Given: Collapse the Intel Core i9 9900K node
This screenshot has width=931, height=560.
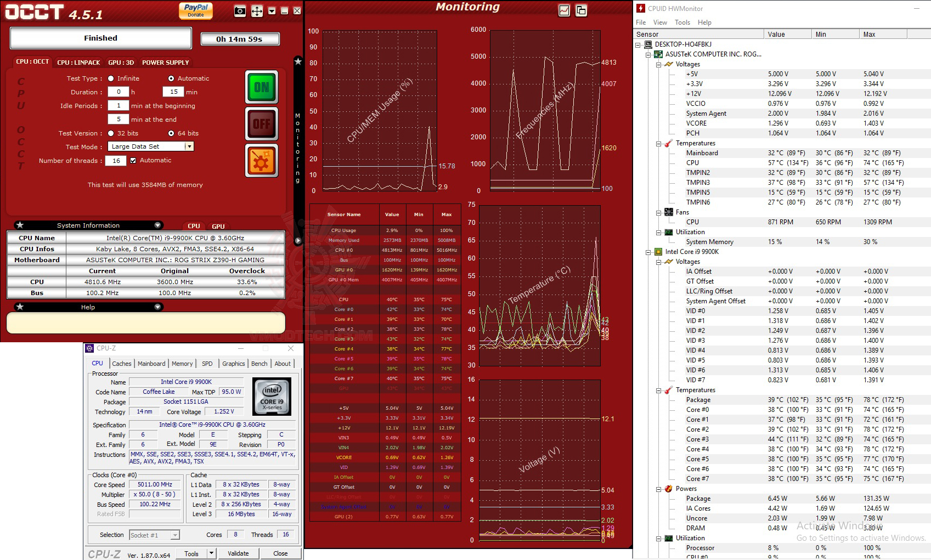Looking at the screenshot, I should 648,252.
